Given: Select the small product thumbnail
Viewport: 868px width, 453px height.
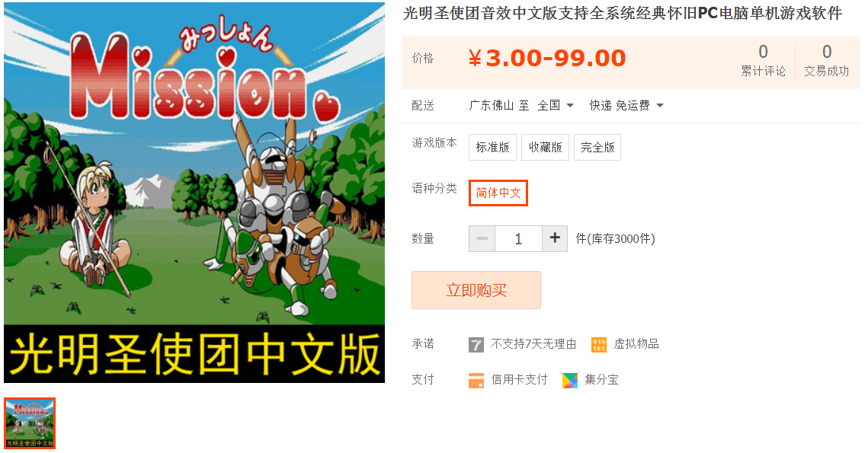Looking at the screenshot, I should click(30, 423).
